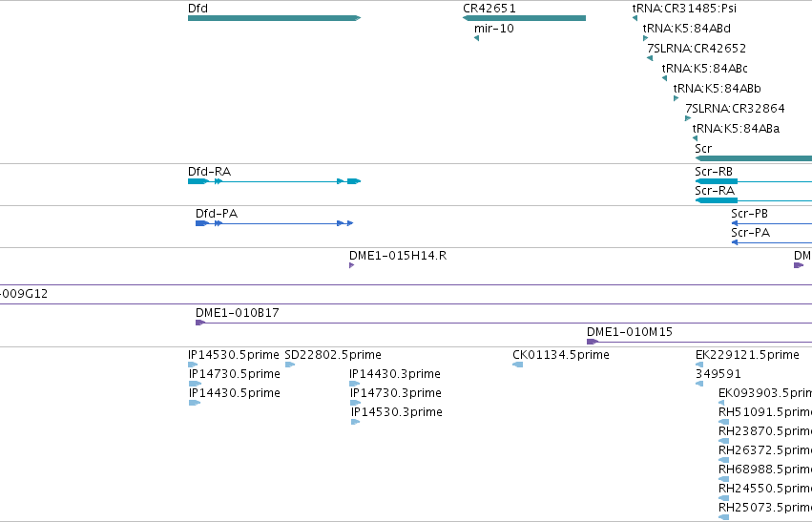Click the 'CR42651' label text

coord(489,9)
